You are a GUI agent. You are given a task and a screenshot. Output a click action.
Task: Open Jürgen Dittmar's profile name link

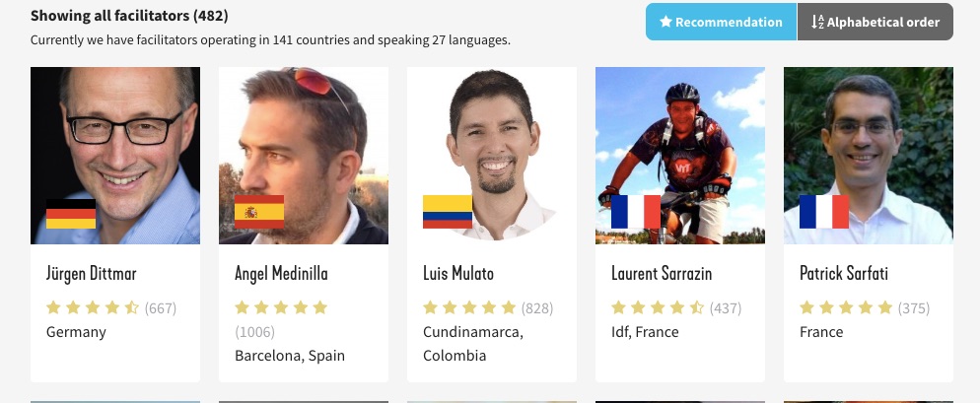point(92,274)
